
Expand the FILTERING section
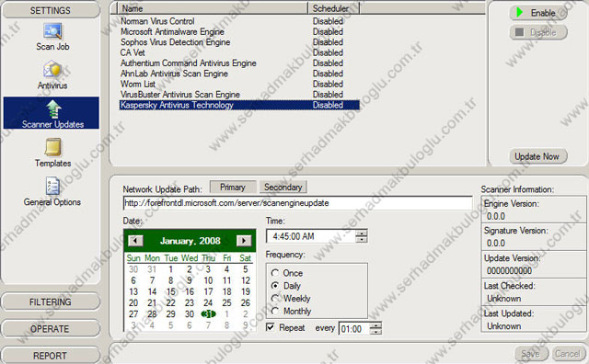click(51, 301)
